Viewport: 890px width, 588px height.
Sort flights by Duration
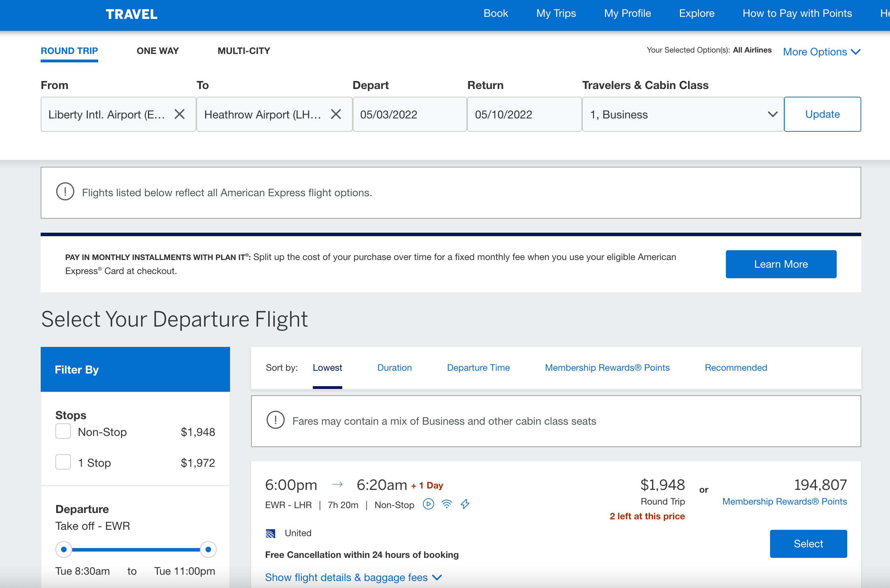point(395,368)
